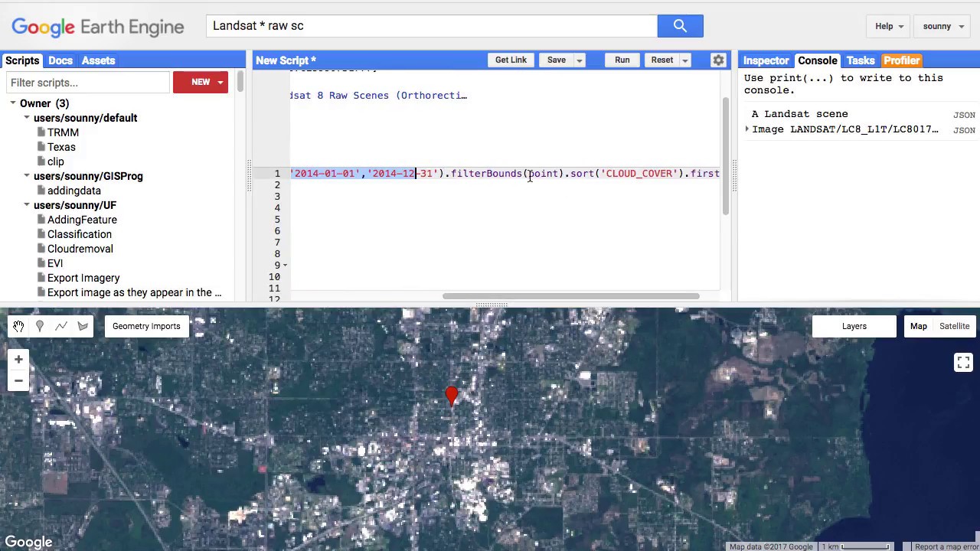
Task: Click the search magnifier button
Action: pos(680,26)
